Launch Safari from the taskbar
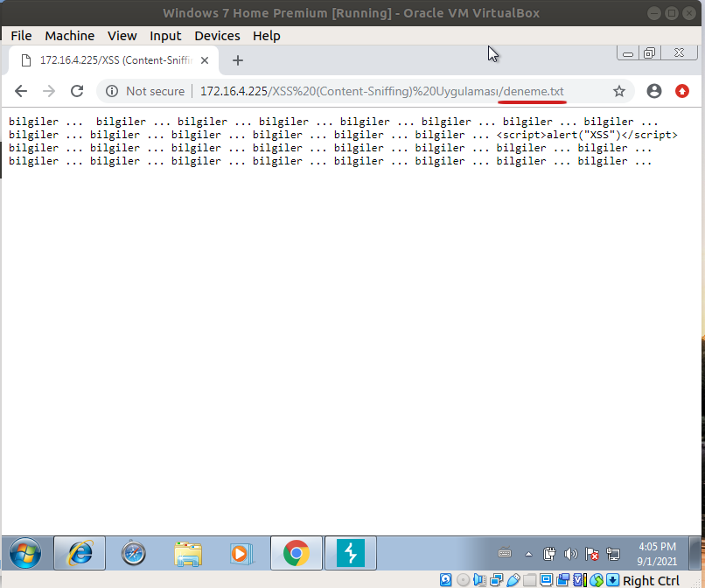The height and width of the screenshot is (588, 705). coord(134,553)
